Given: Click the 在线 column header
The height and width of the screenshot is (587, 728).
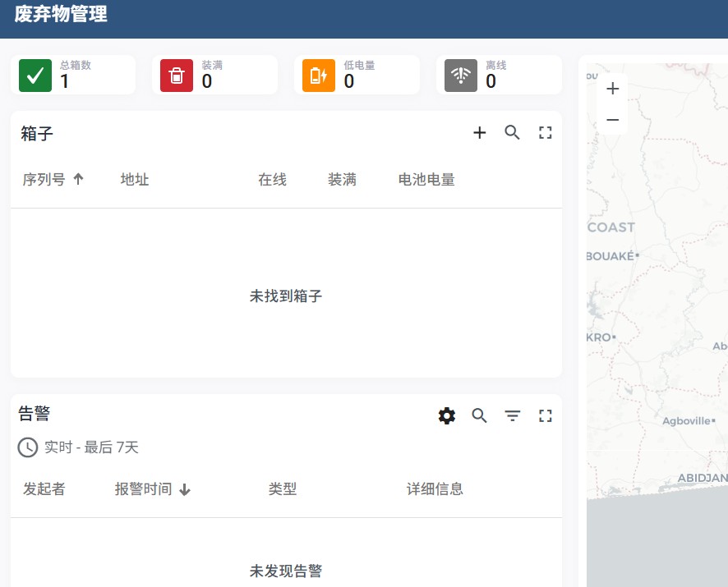Looking at the screenshot, I should (x=272, y=180).
